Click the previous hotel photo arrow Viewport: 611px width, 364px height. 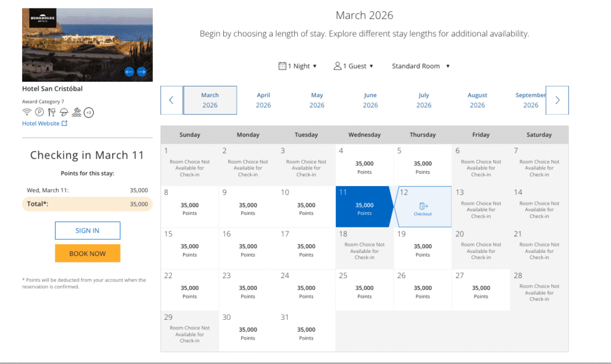(129, 71)
